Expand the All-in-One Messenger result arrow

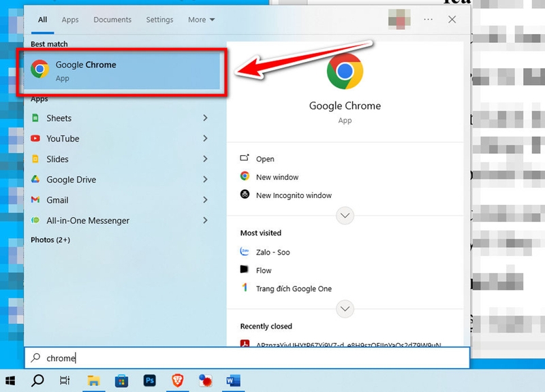tap(206, 220)
